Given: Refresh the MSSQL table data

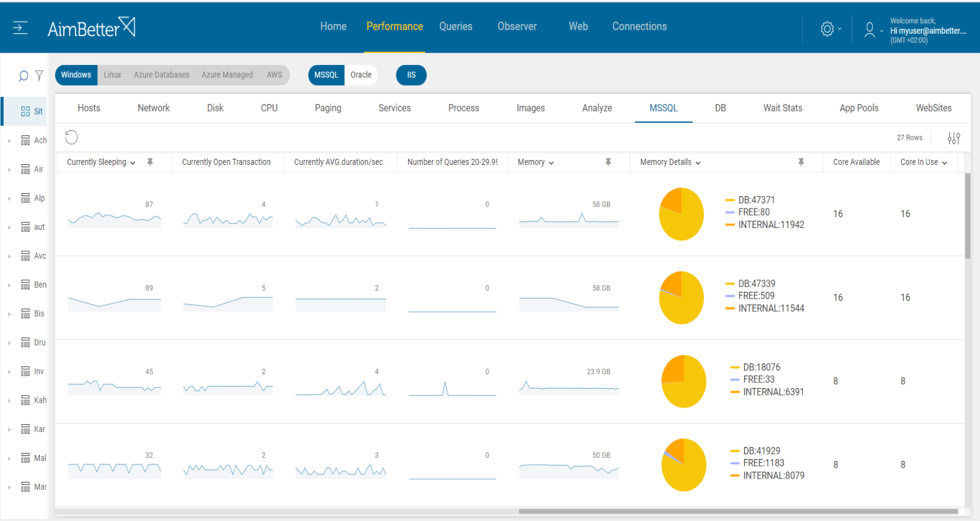Looking at the screenshot, I should 71,137.
